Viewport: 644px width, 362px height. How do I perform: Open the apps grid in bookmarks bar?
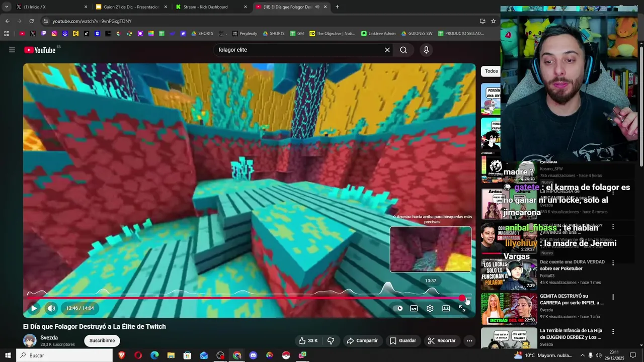coord(7,34)
